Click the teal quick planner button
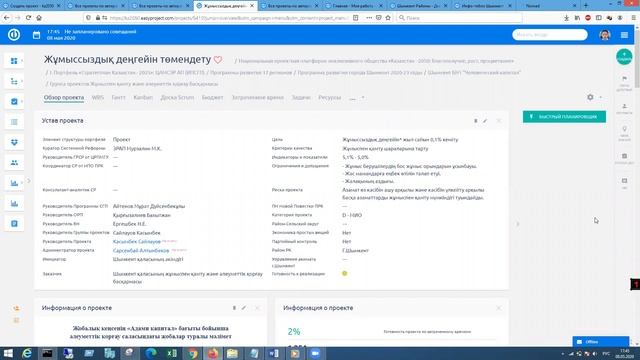 [x=564, y=117]
